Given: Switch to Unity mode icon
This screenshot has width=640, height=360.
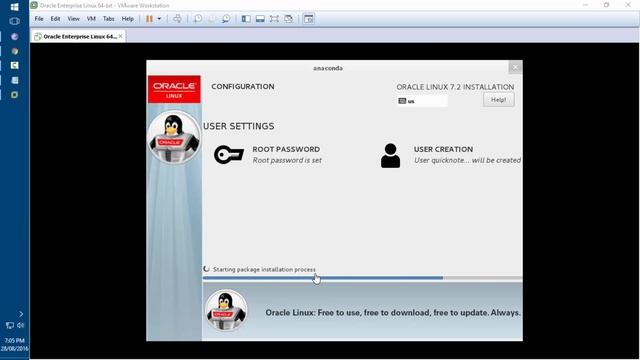Looking at the screenshot, I should click(x=289, y=19).
